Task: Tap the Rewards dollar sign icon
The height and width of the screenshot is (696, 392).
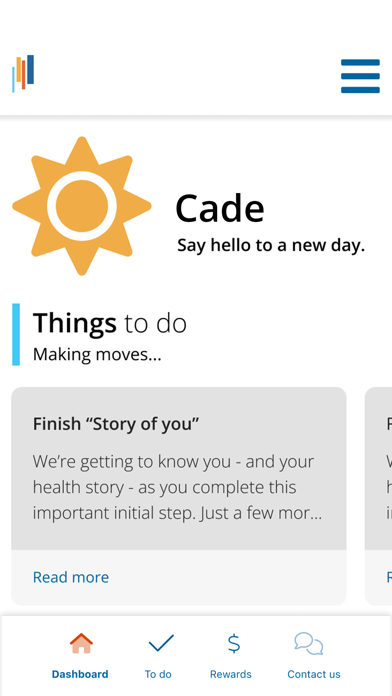Action: [234, 644]
